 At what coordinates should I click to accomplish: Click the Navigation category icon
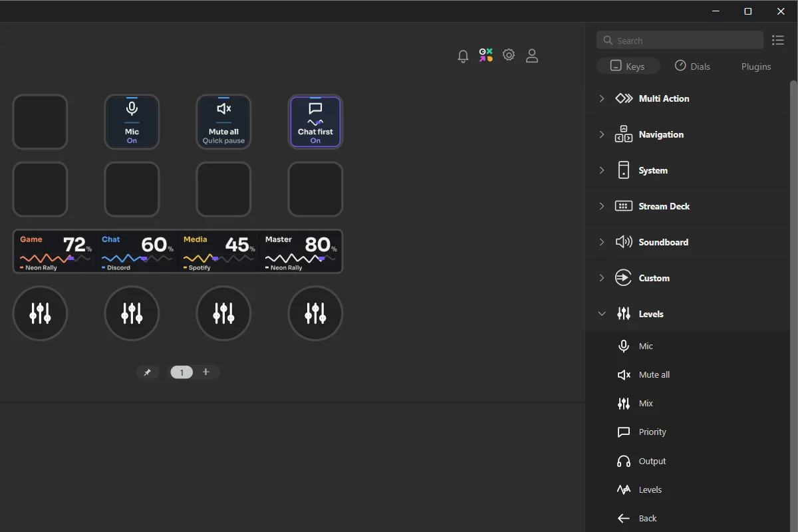pos(624,134)
